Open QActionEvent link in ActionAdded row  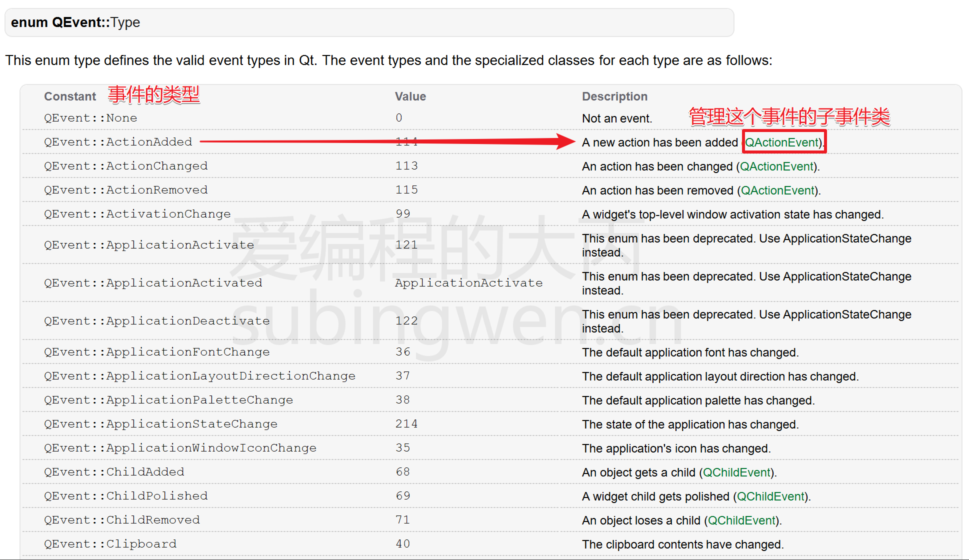[x=781, y=142]
